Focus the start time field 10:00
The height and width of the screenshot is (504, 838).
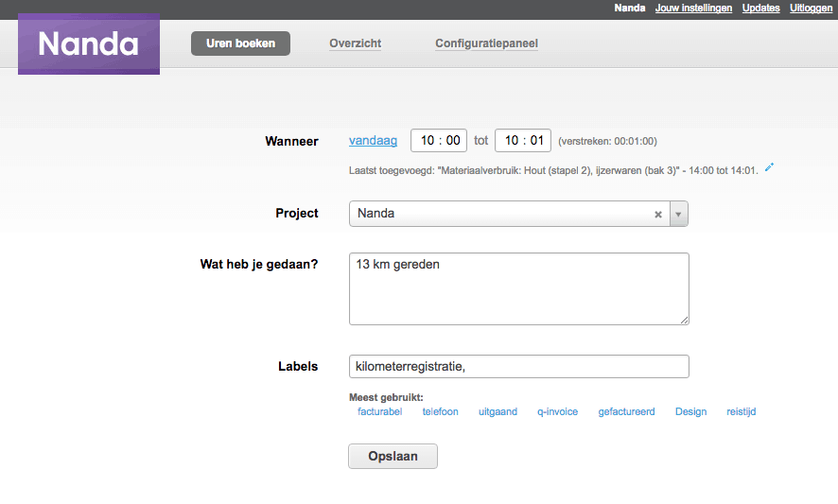tap(439, 141)
